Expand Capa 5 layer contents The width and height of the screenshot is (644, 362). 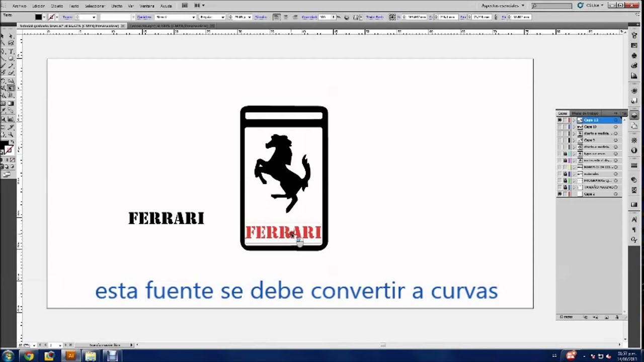tap(574, 140)
